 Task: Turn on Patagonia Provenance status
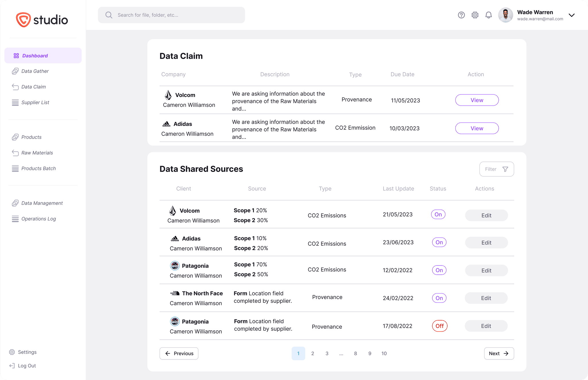440,326
